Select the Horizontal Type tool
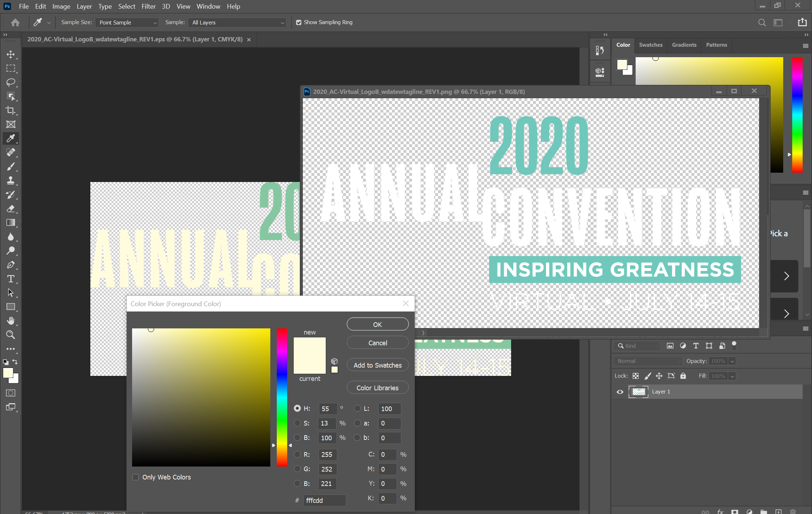The height and width of the screenshot is (514, 812). [x=11, y=279]
